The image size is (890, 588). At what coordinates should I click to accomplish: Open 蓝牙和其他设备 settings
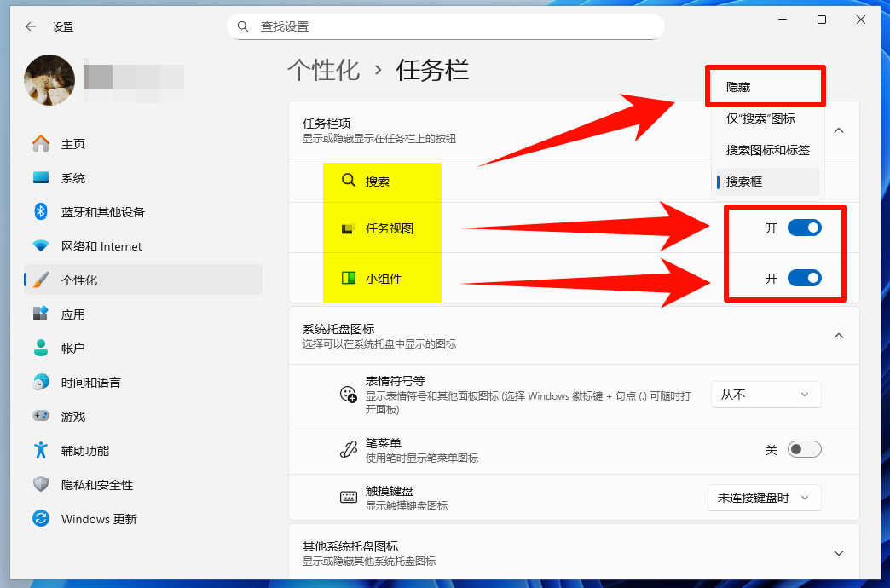pyautogui.click(x=143, y=211)
